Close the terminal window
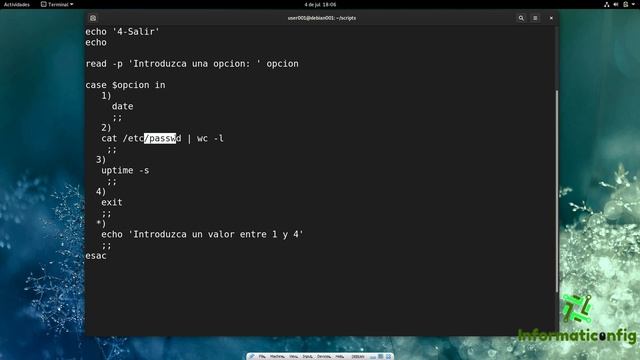640x360 pixels. pyautogui.click(x=551, y=18)
